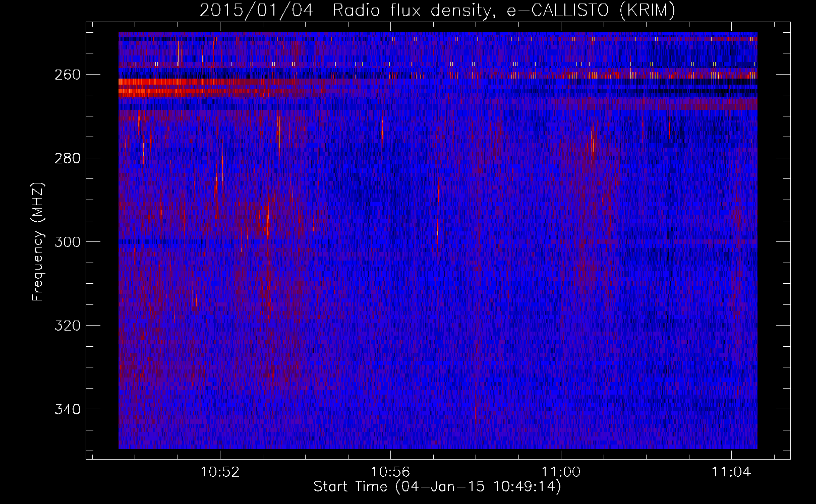Click the "Start Time (04-Jan-15 10:49:14)" axis label

point(437,487)
